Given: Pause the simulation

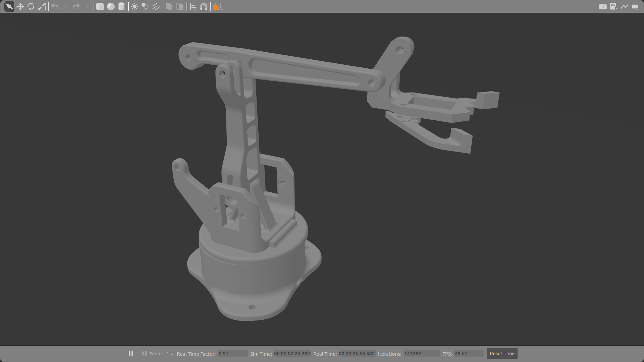Looking at the screenshot, I should coord(131,354).
